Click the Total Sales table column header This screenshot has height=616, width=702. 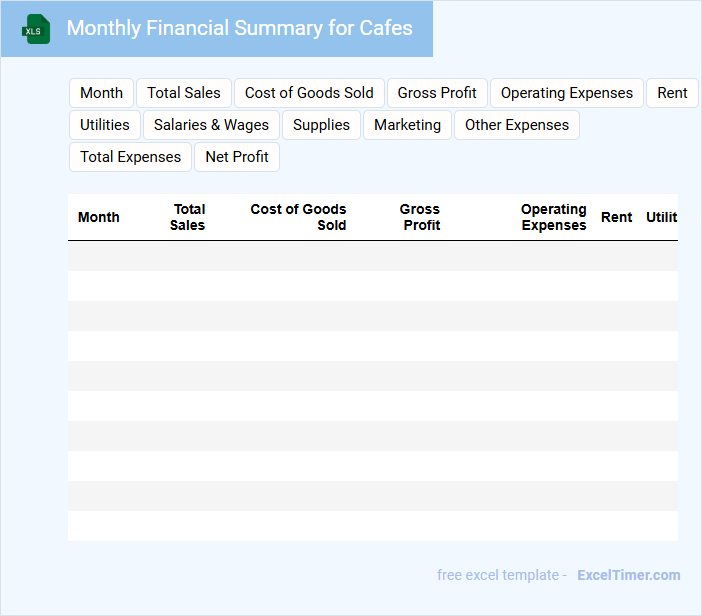point(188,217)
